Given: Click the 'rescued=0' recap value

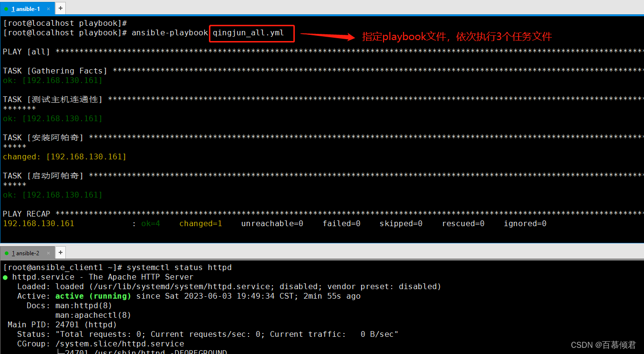Looking at the screenshot, I should pos(463,223).
